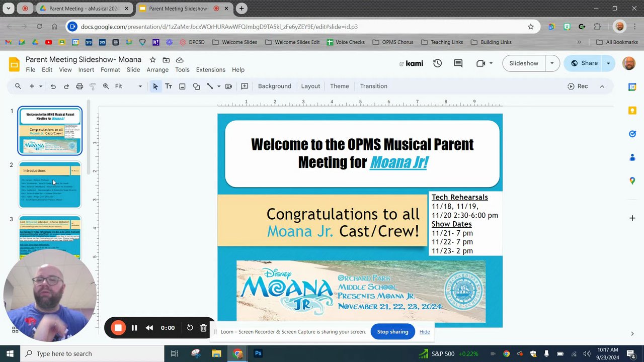Click the zoom tool icon
Image resolution: width=644 pixels, height=362 pixels.
[x=106, y=86]
